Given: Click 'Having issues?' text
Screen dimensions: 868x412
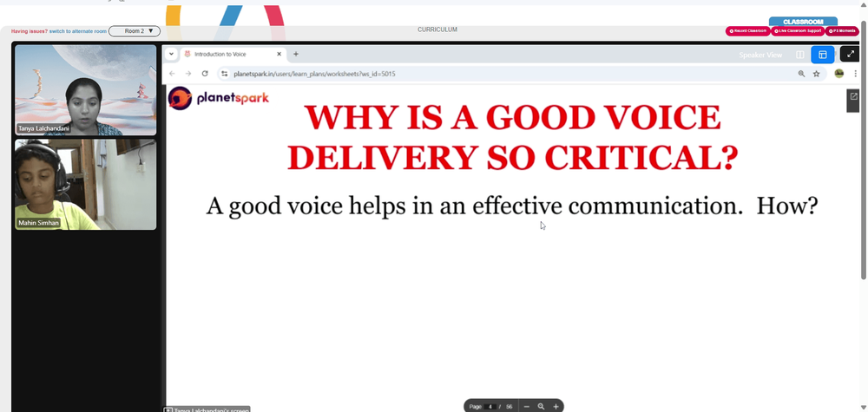Looking at the screenshot, I should (x=30, y=31).
